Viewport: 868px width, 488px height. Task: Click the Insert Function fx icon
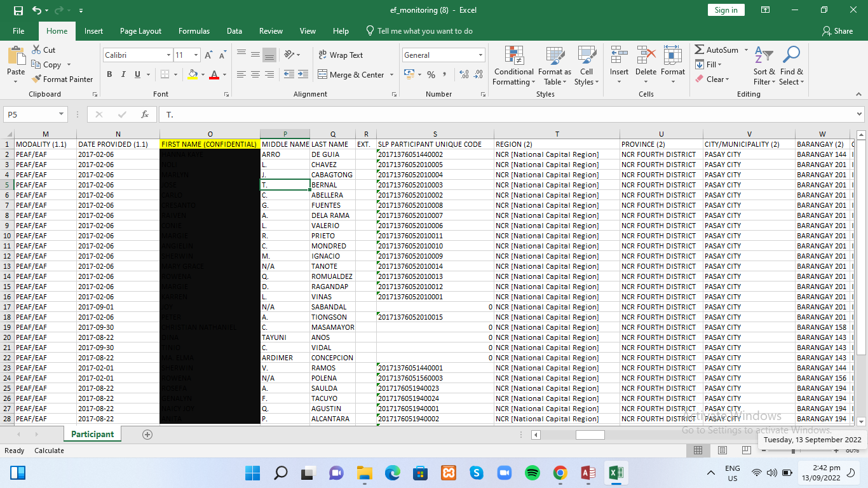[x=145, y=114]
